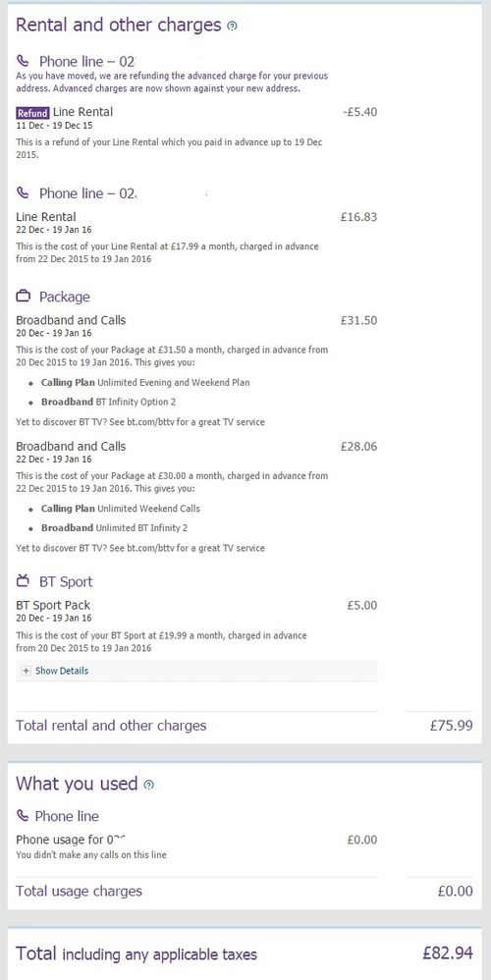Open help icon beside Rental and other charges

click(x=233, y=27)
